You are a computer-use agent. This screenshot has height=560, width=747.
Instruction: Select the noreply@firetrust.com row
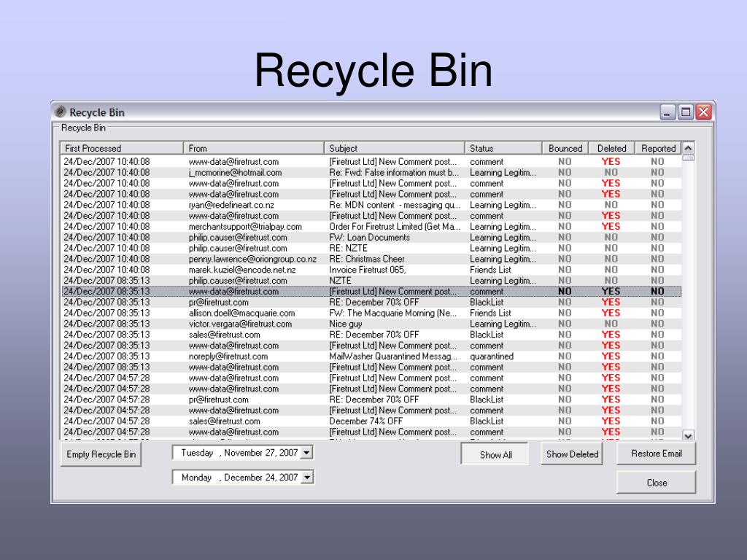[371, 356]
